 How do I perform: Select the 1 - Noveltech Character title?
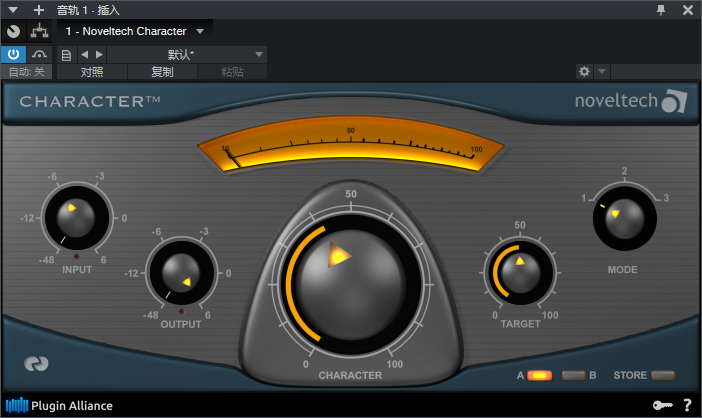[126, 31]
